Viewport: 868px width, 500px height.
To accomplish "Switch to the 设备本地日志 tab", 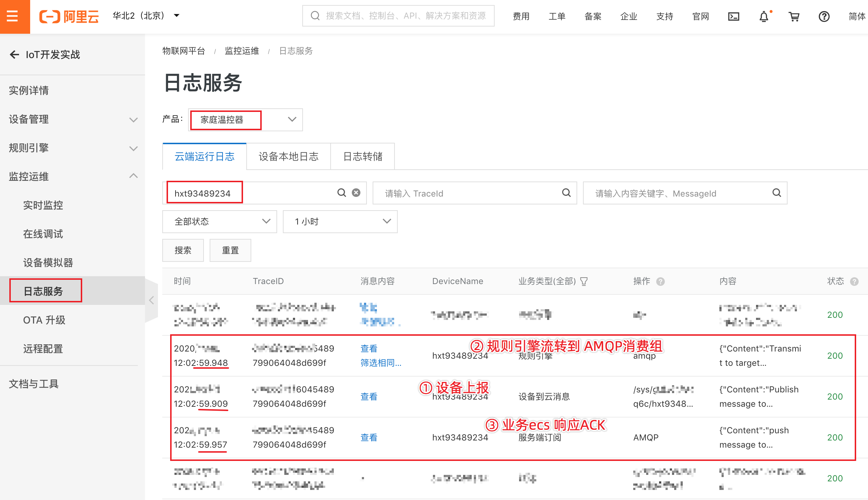I will click(x=289, y=156).
